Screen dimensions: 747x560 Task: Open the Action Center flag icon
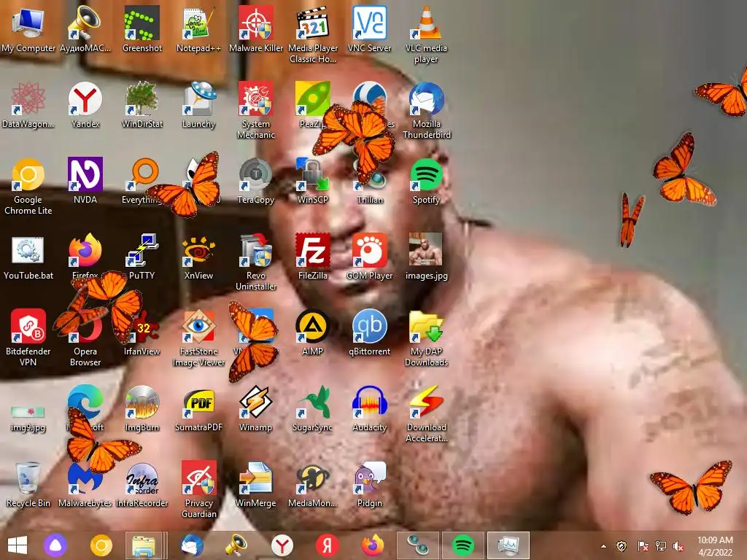point(642,546)
